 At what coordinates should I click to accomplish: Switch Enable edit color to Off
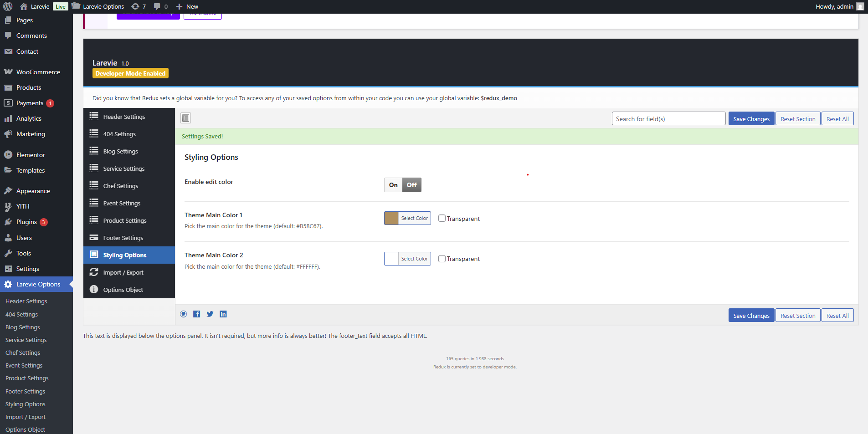(x=412, y=185)
